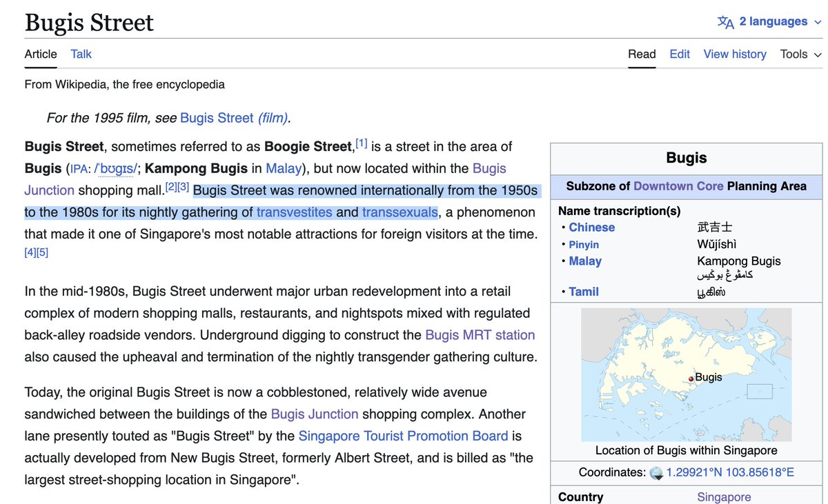Click the Tamil value பூகிஸ்

click(711, 292)
